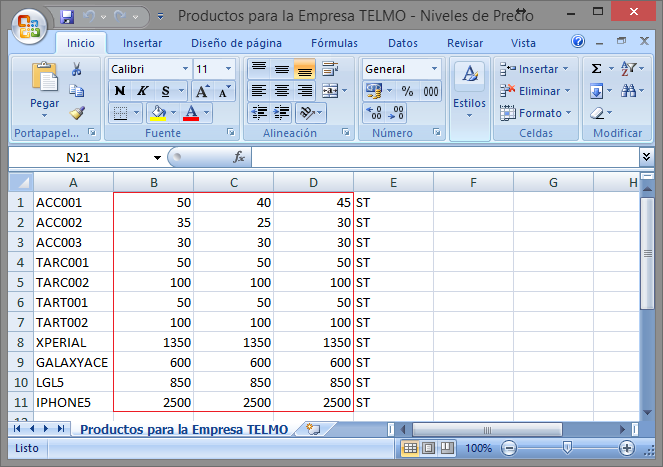Viewport: 663px width, 467px height.
Task: Align cell contents to the top
Action: [x=259, y=69]
